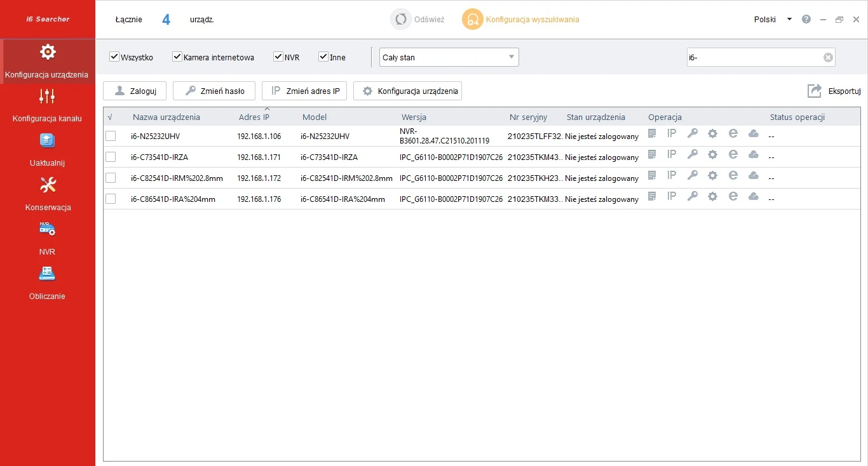Sort by Nazwa urządzenia column header

point(166,117)
